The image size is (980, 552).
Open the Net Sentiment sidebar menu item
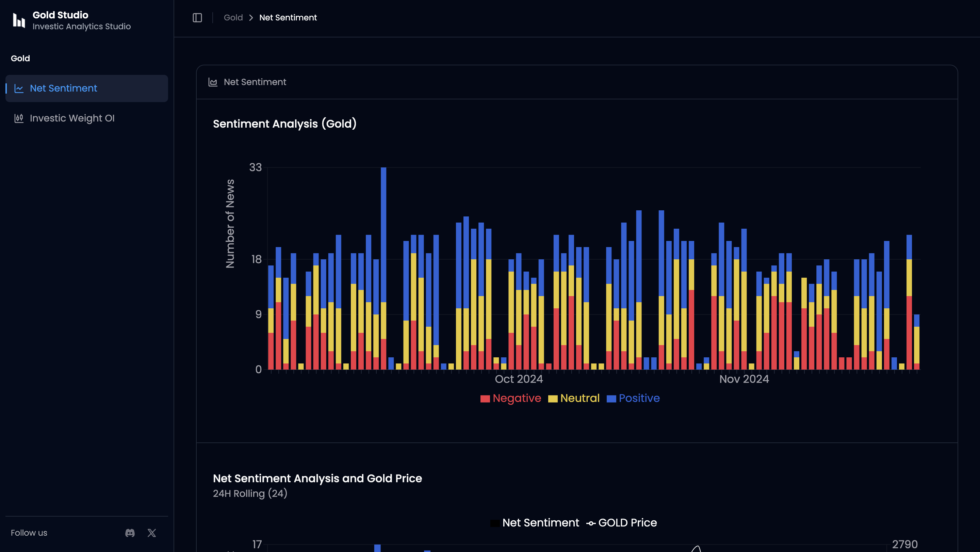[x=63, y=88]
